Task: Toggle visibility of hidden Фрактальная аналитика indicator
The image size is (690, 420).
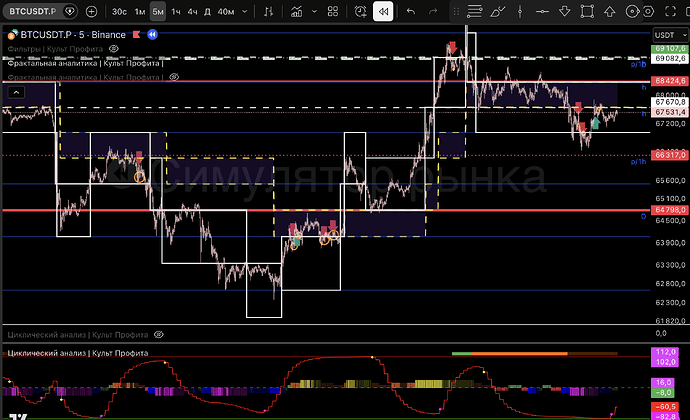Action: point(173,76)
